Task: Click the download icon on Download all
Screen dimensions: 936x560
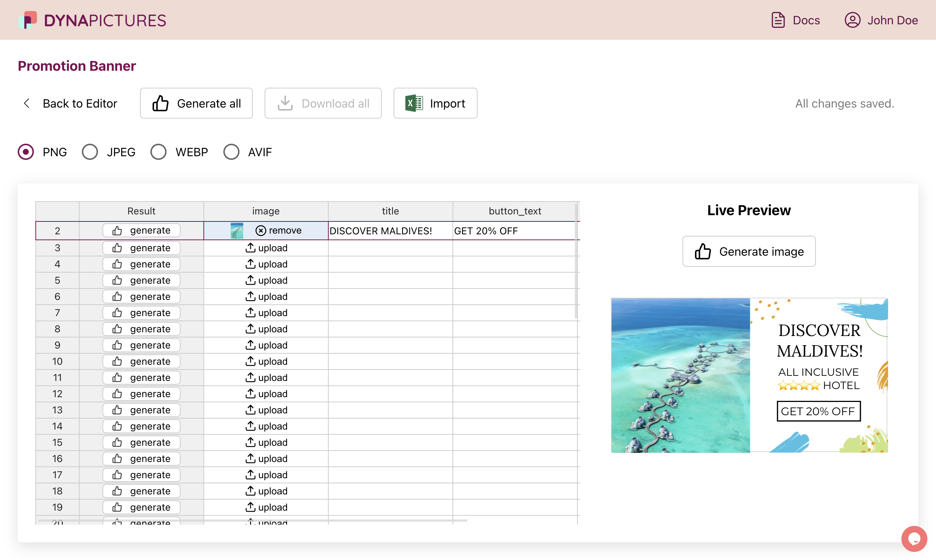Action: coord(286,103)
